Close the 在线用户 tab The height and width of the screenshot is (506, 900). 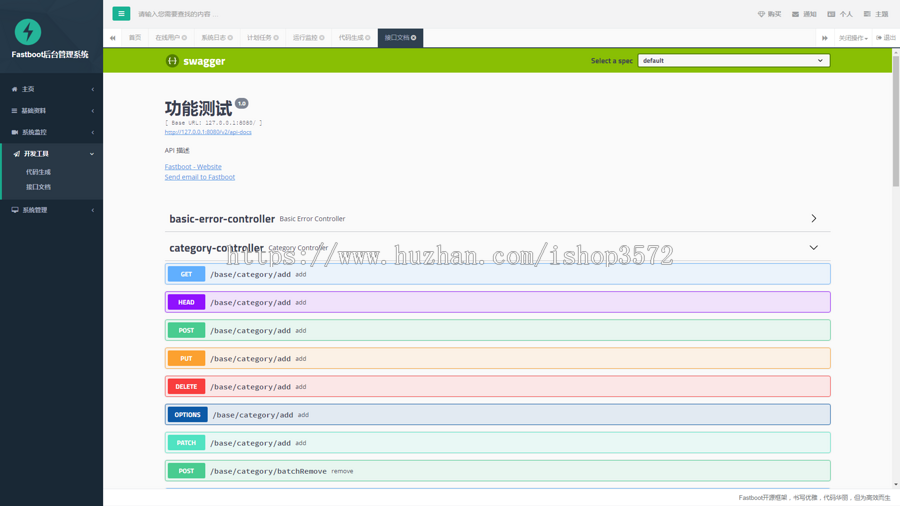point(184,38)
